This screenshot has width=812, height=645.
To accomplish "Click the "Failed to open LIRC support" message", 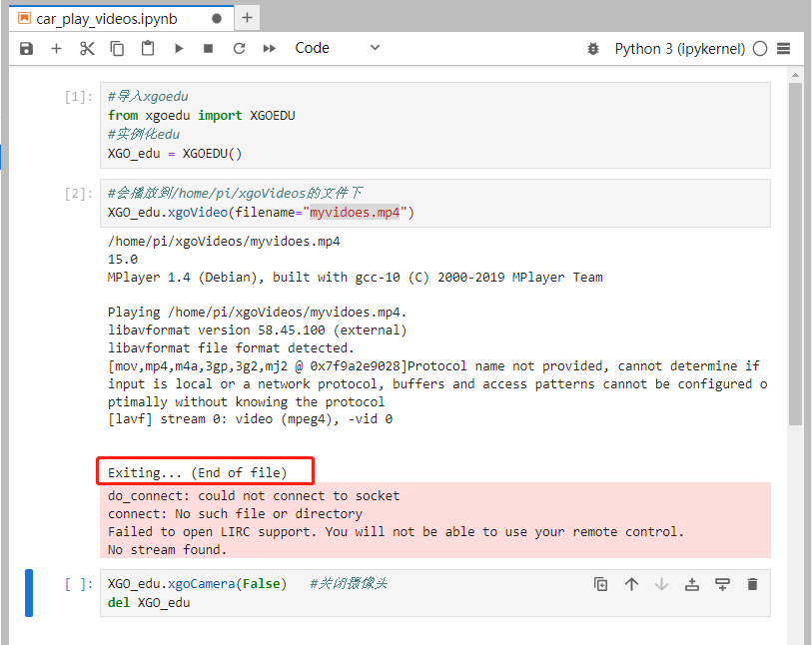I will tap(212, 532).
